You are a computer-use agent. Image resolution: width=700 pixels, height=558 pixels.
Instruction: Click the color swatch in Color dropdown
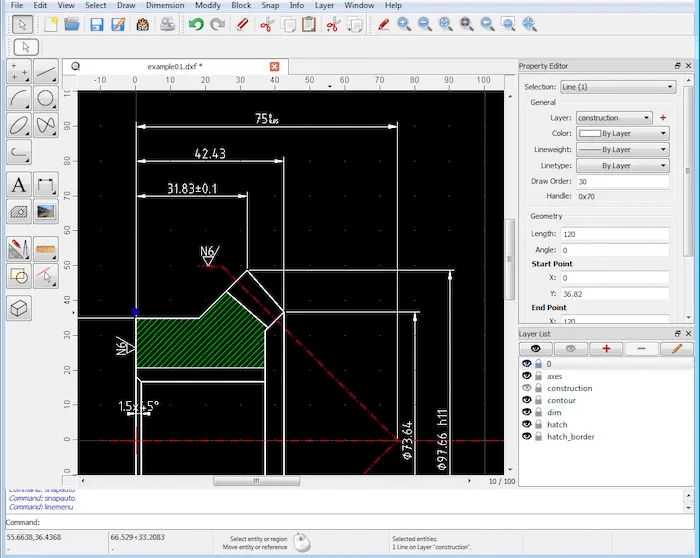[x=590, y=133]
